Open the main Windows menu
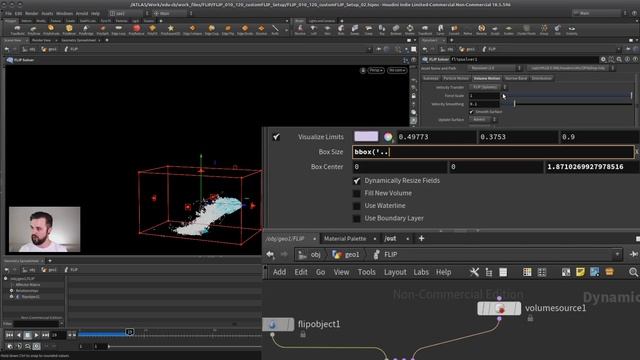Viewport: 640px width, 360px height. click(64, 13)
